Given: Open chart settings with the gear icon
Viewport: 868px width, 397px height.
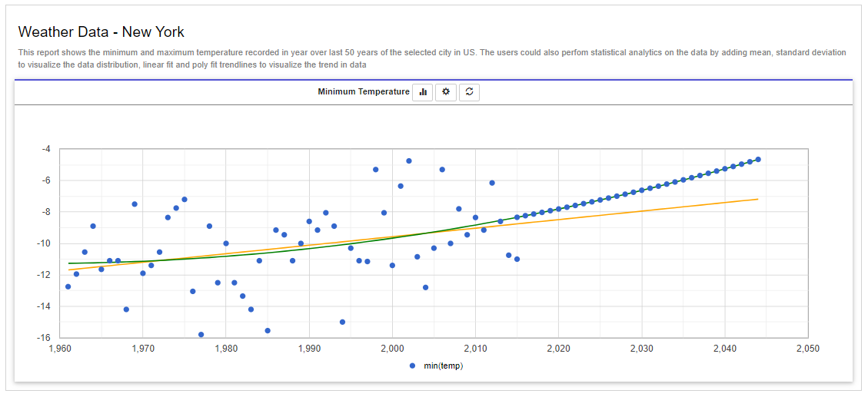Looking at the screenshot, I should coord(446,92).
